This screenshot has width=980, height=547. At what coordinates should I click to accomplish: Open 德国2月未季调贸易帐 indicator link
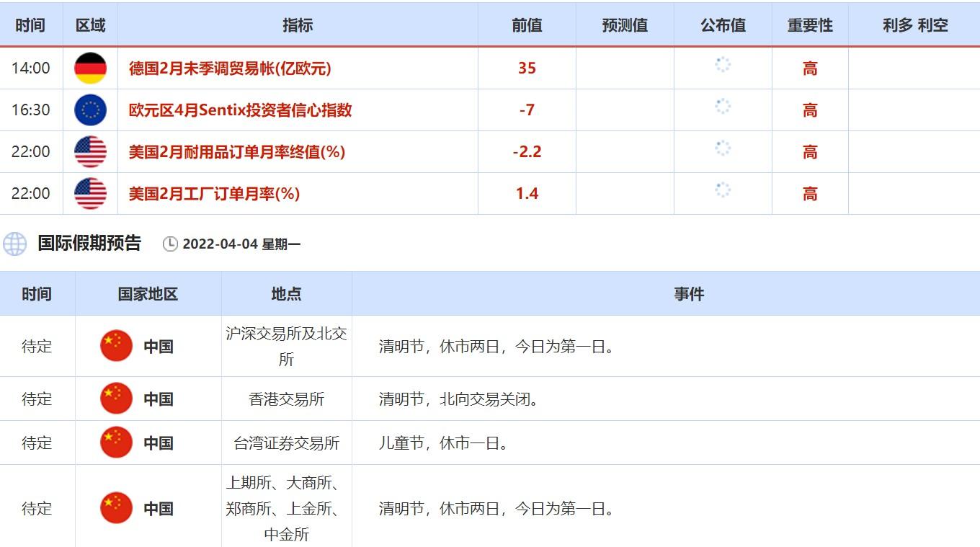(230, 68)
